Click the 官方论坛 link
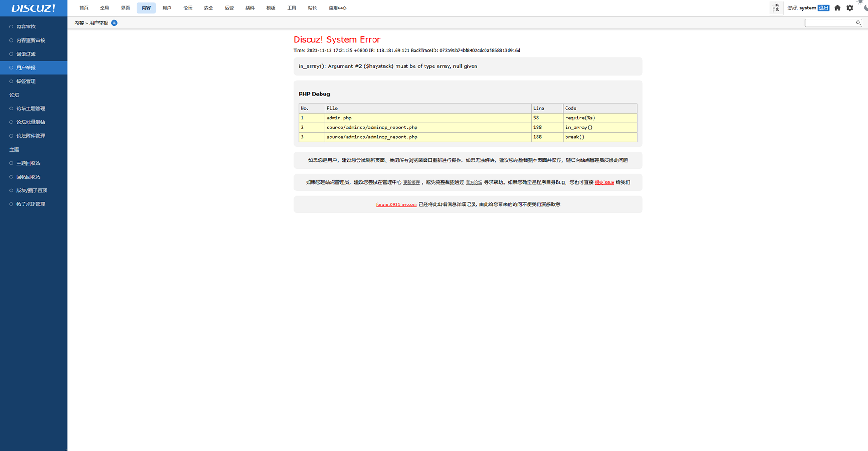Viewport: 868px width, 451px height. [474, 182]
